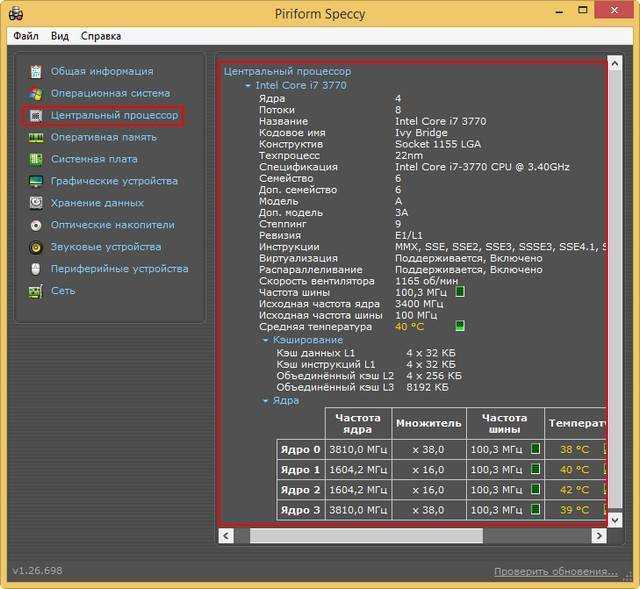Click the Системная плата motherboard icon
The width and height of the screenshot is (640, 589).
[36, 159]
